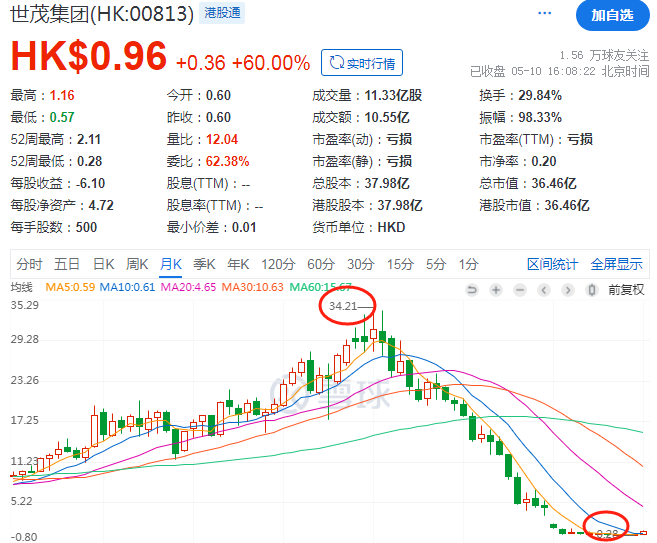Click the 加自选 button
The height and width of the screenshot is (543, 657).
pos(612,16)
